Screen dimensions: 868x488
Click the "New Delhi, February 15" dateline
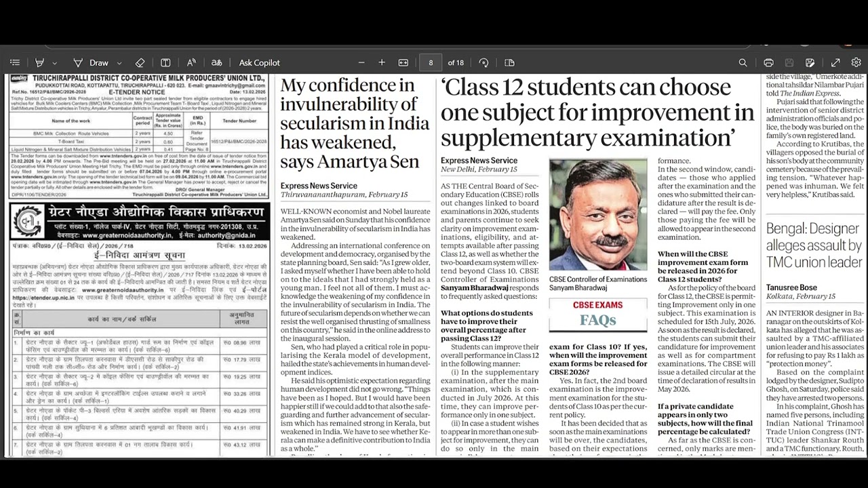tap(479, 169)
